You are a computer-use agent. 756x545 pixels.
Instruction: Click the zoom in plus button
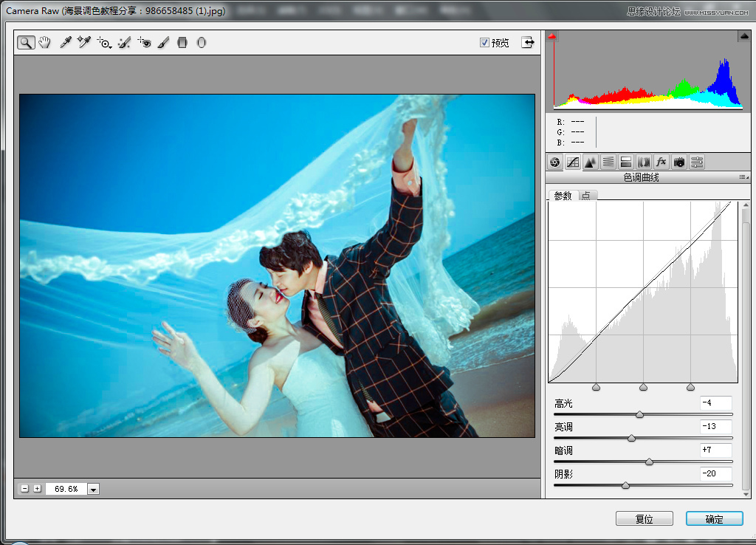(x=37, y=489)
